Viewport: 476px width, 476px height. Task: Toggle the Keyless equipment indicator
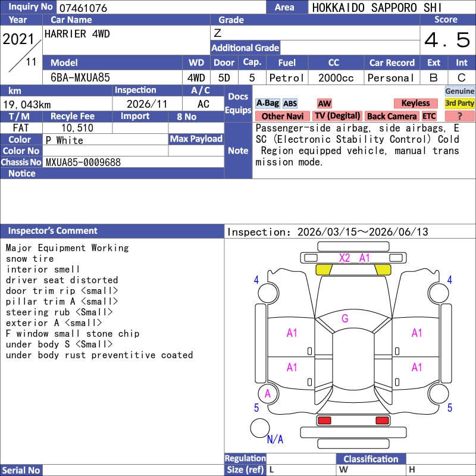pos(415,104)
